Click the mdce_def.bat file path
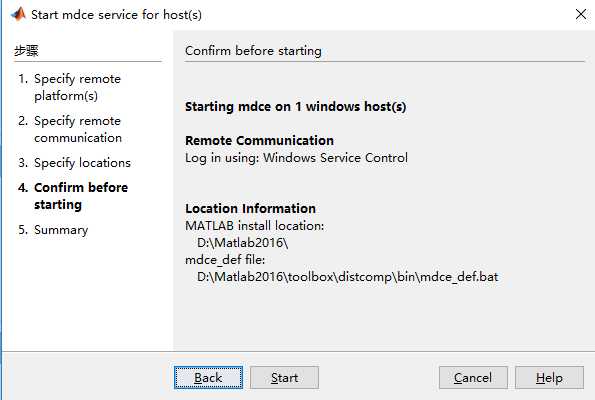The image size is (595, 400). tap(347, 277)
